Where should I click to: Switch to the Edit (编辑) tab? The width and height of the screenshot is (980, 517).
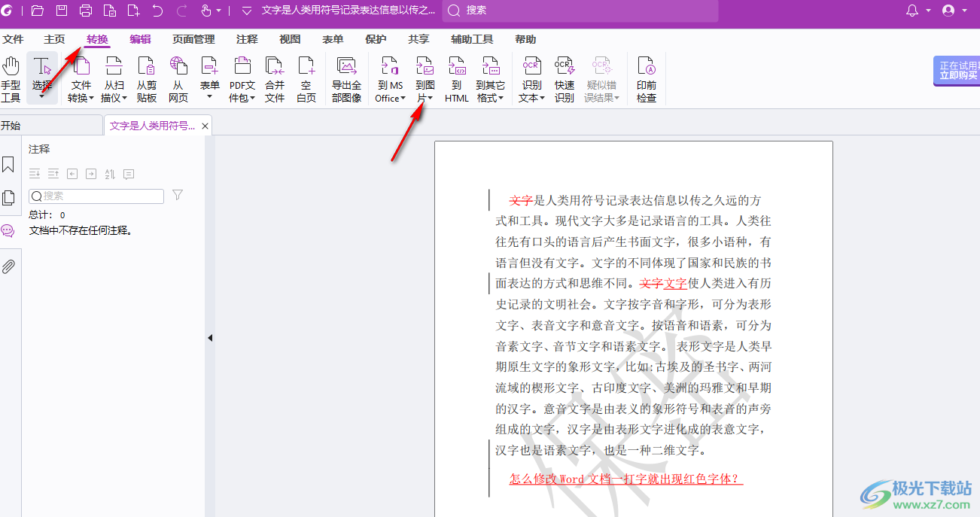[x=140, y=39]
